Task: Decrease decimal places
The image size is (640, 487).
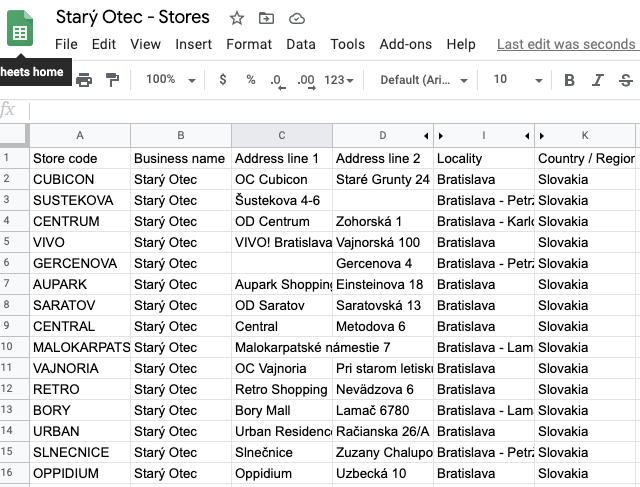Action: click(278, 81)
